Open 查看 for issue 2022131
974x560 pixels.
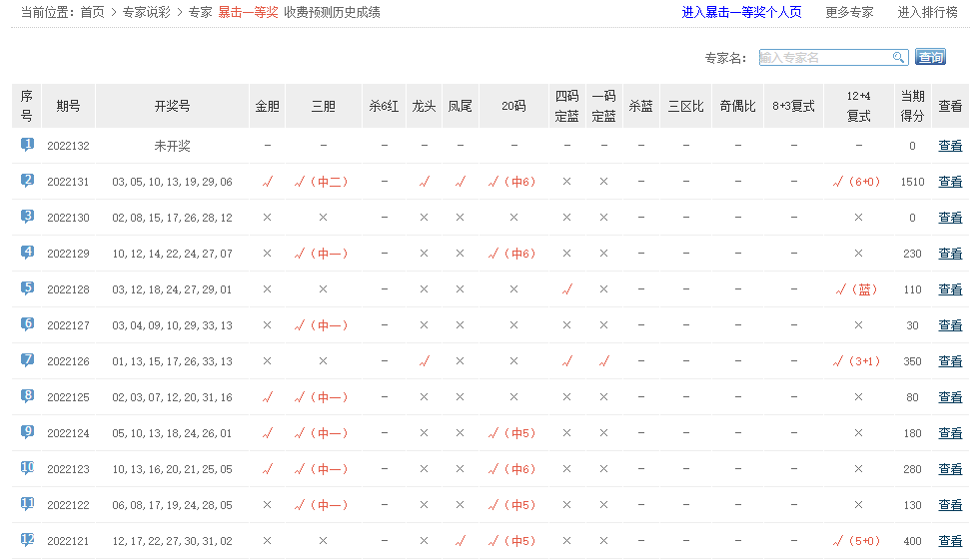[x=950, y=182]
